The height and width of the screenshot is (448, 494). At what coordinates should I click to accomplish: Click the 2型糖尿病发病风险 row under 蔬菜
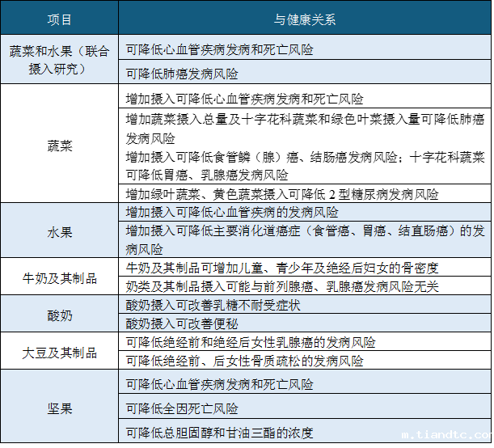click(x=282, y=194)
